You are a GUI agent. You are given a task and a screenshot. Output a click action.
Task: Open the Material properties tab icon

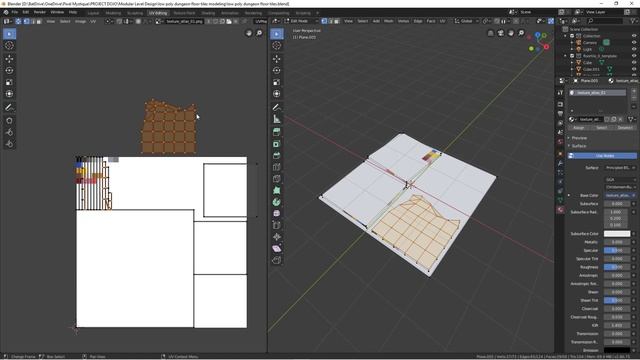click(x=560, y=210)
